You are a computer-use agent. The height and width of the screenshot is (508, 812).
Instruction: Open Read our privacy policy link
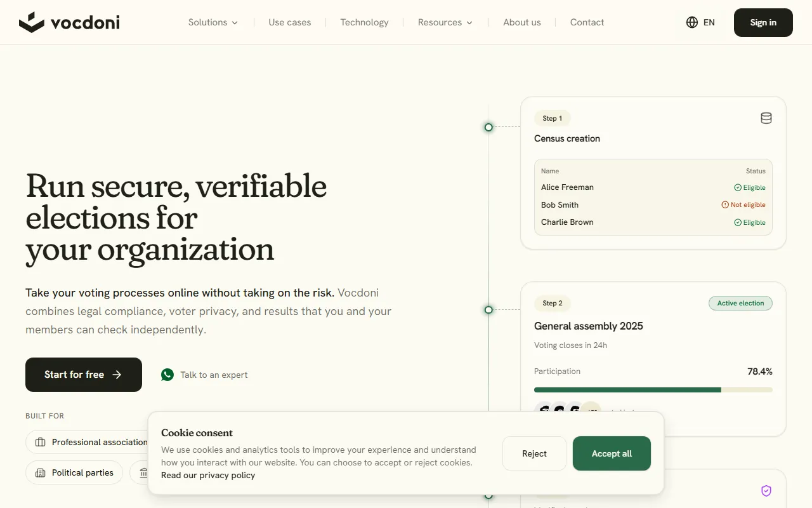tap(208, 475)
